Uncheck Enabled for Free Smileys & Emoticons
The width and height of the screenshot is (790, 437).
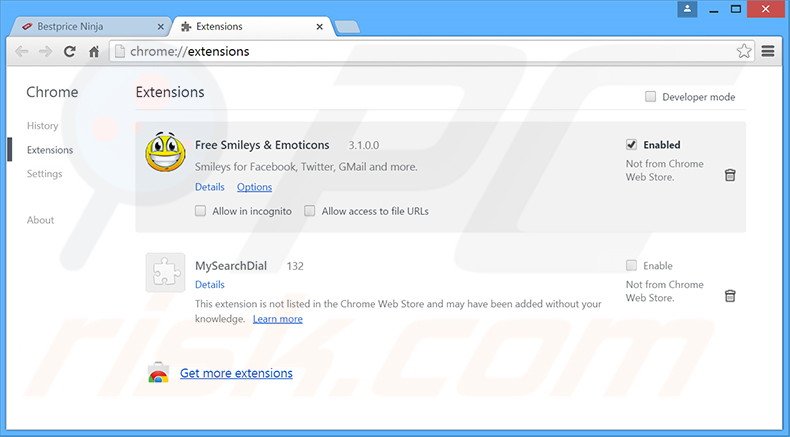631,145
